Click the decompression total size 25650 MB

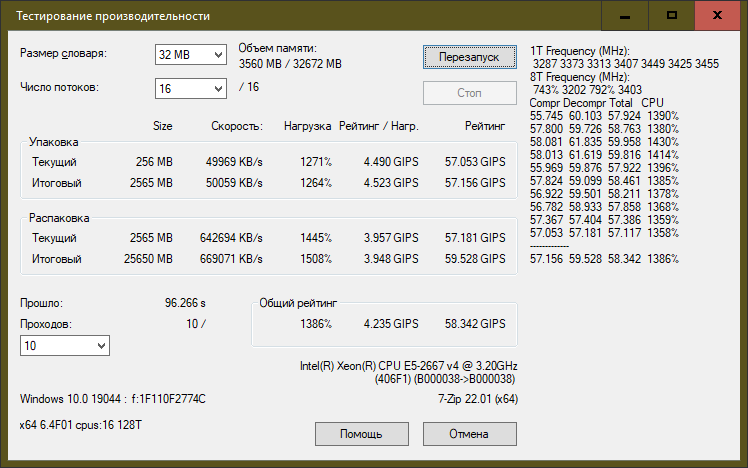click(148, 259)
